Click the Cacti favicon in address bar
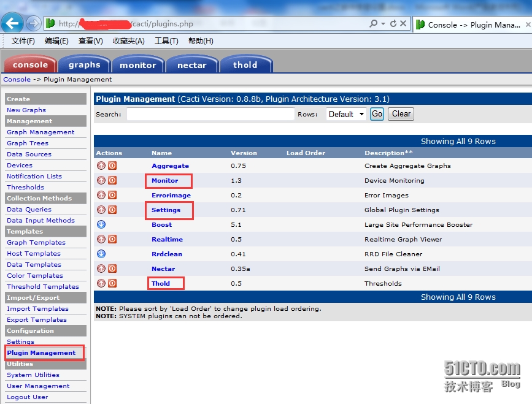The image size is (532, 404). point(50,23)
